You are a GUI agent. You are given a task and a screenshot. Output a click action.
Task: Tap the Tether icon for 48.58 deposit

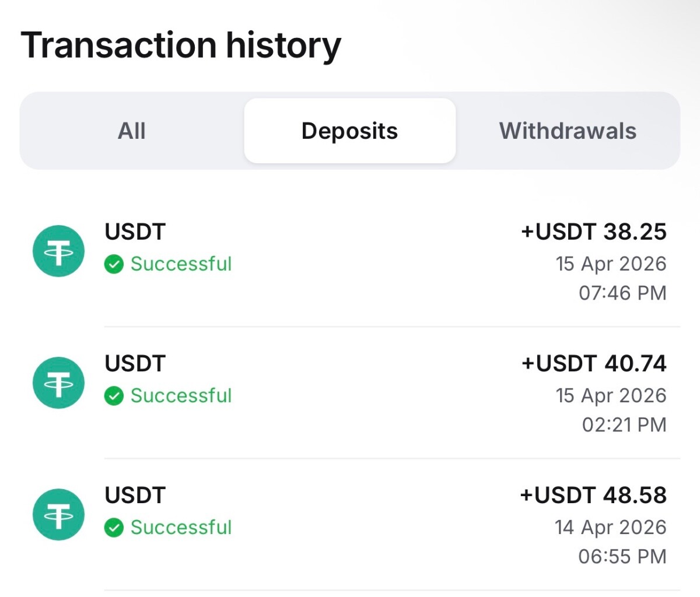(58, 515)
